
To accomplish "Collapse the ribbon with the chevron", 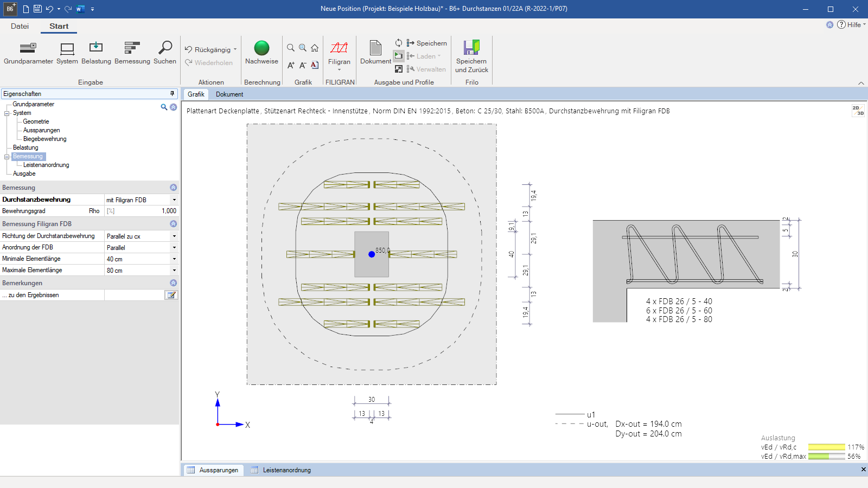I will (x=861, y=83).
